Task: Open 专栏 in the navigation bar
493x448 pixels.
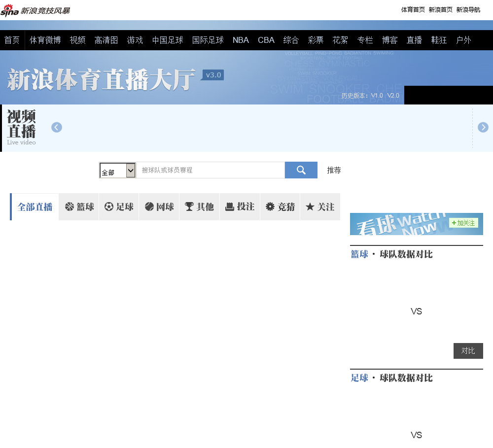Action: (365, 40)
